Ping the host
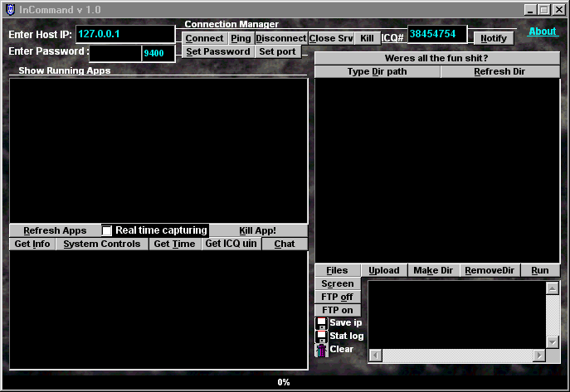This screenshot has height=392, width=570. coord(241,38)
